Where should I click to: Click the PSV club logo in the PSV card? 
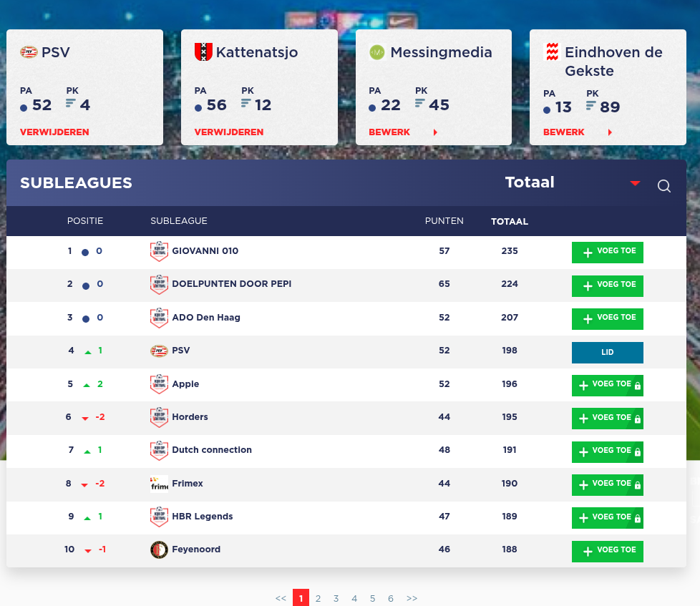coord(29,52)
